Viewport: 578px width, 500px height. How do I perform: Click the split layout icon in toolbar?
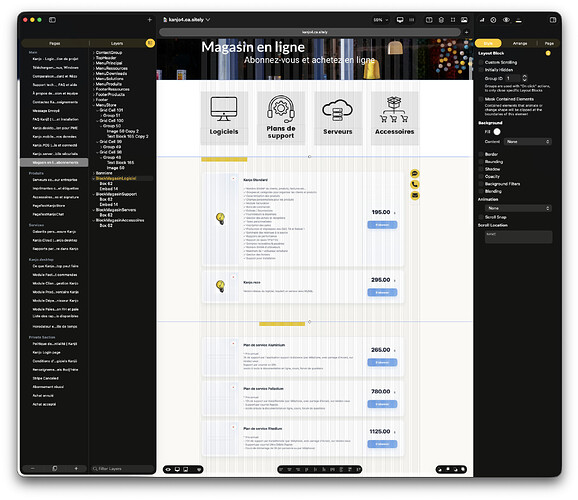[429, 20]
